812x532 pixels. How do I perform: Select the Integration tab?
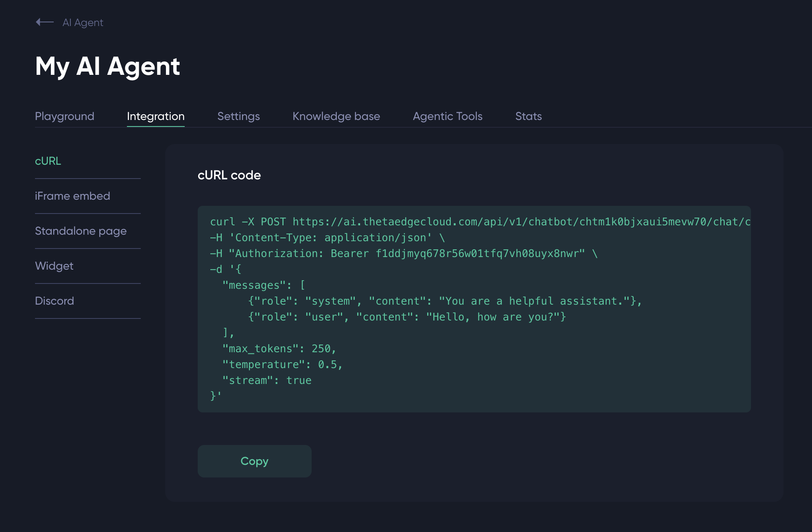pos(155,116)
